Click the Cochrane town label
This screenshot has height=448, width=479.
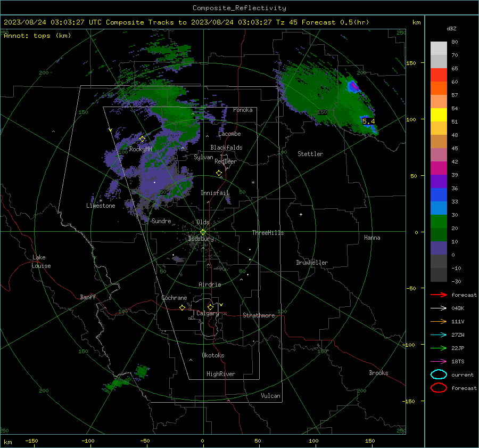click(x=174, y=298)
